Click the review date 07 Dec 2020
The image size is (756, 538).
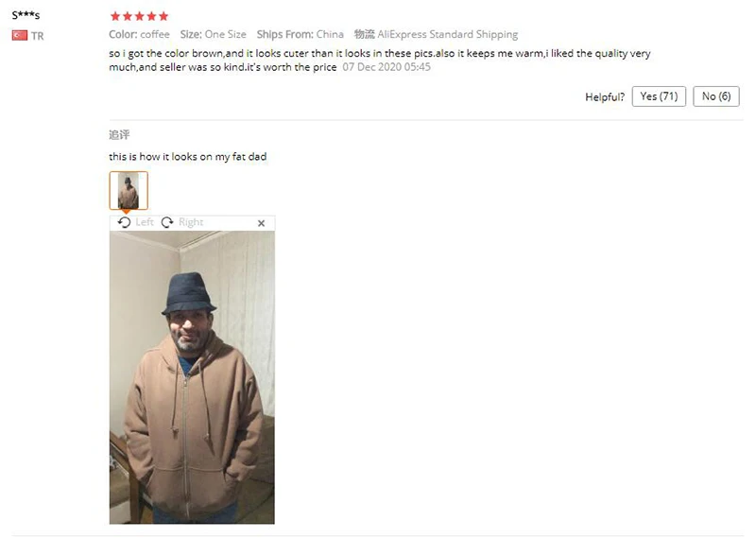click(x=387, y=67)
